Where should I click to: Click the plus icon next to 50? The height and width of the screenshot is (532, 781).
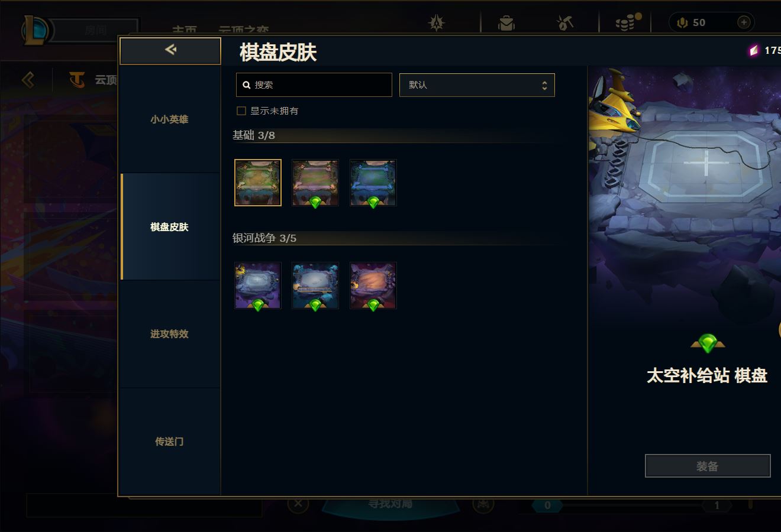click(744, 22)
